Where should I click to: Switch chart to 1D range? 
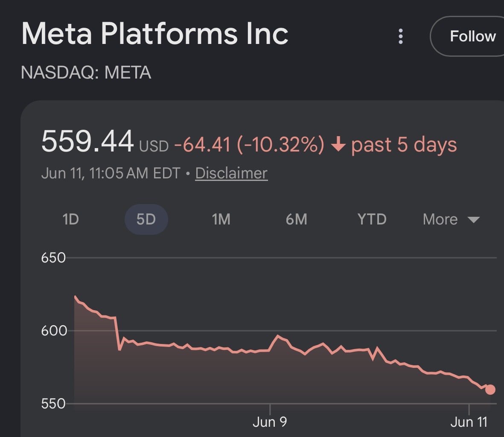(71, 219)
